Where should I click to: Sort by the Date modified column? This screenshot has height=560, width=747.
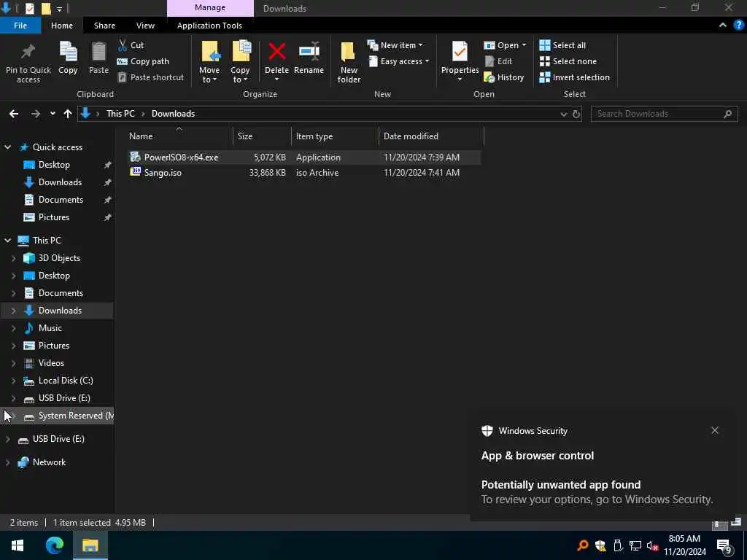(x=431, y=136)
